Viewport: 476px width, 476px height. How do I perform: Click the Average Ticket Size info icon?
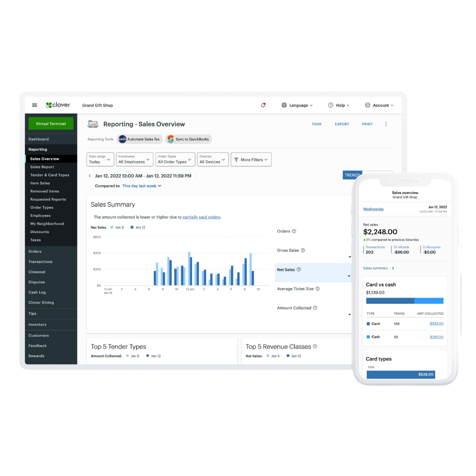click(317, 289)
